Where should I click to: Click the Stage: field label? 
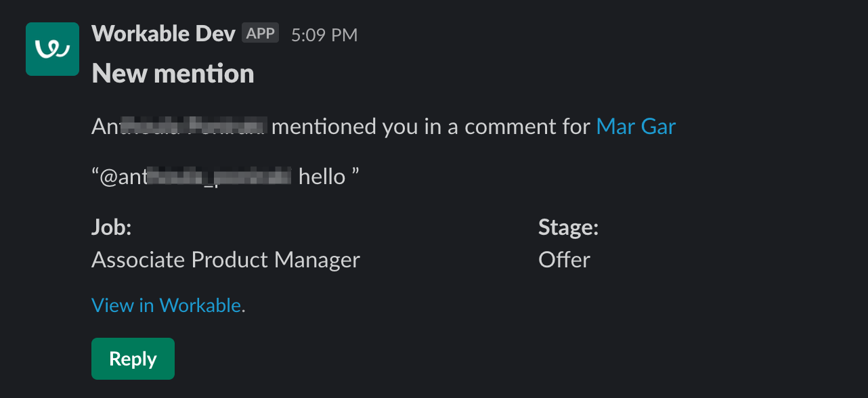(x=569, y=227)
